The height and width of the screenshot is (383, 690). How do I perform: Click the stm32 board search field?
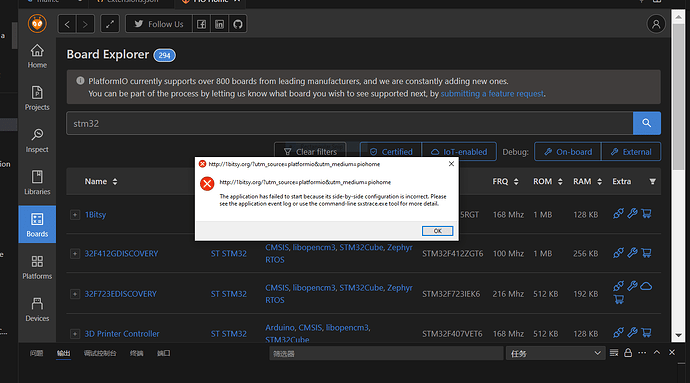point(349,123)
